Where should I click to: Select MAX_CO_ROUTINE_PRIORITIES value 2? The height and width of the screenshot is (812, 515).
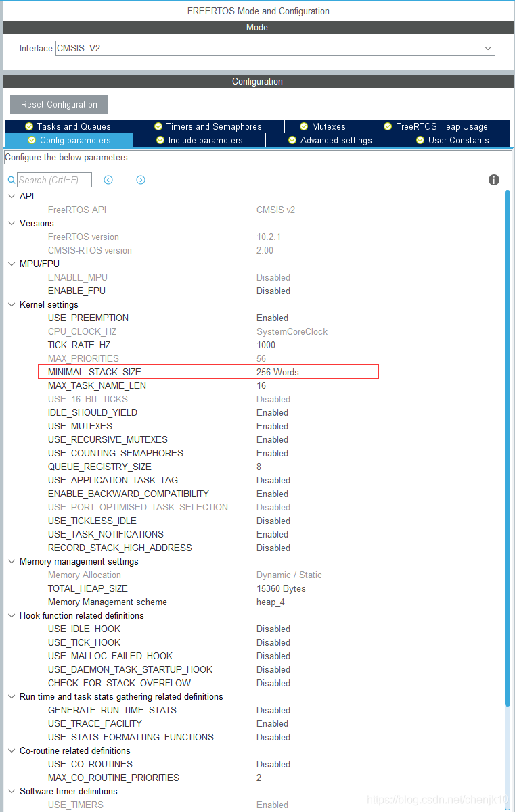click(x=259, y=778)
